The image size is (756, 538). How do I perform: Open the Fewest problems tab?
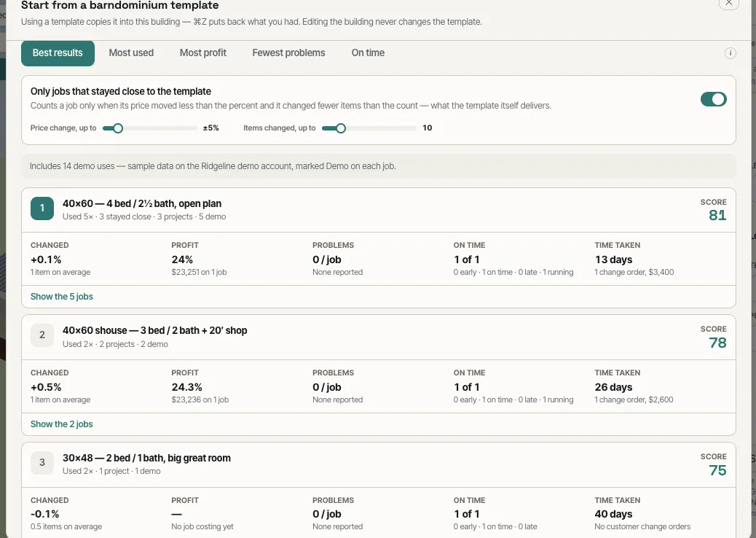(x=289, y=53)
